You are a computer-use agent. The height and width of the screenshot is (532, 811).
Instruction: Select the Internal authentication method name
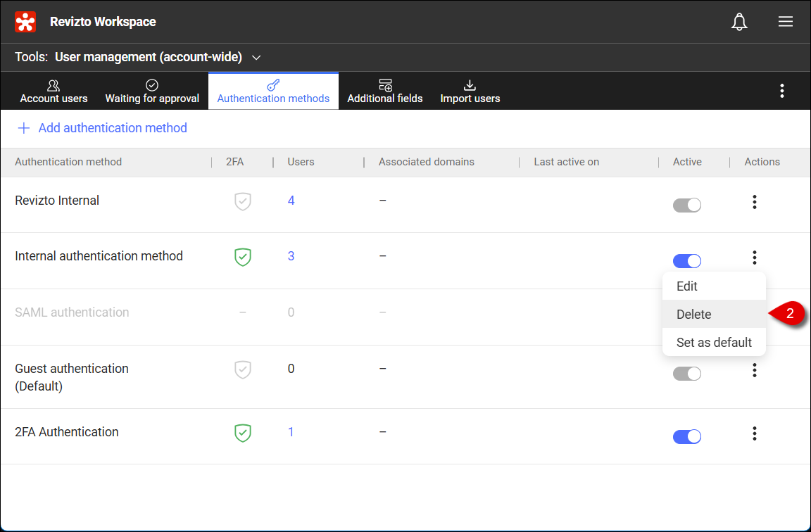tap(99, 256)
